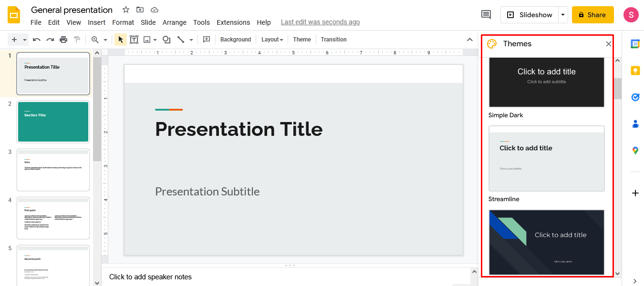Open the Layout dropdown
The width and height of the screenshot is (644, 286).
(272, 39)
